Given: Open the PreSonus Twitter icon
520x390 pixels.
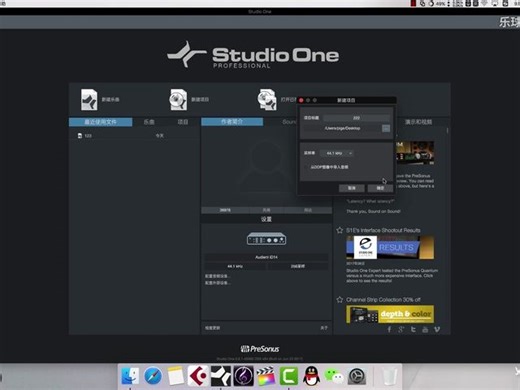Looking at the screenshot, I should point(413,329).
